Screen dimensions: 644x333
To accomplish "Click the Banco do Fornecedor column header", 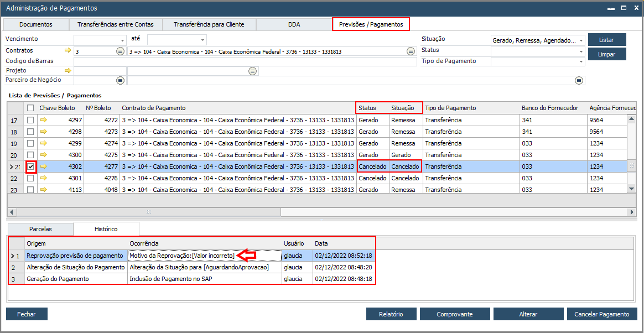I will [553, 108].
